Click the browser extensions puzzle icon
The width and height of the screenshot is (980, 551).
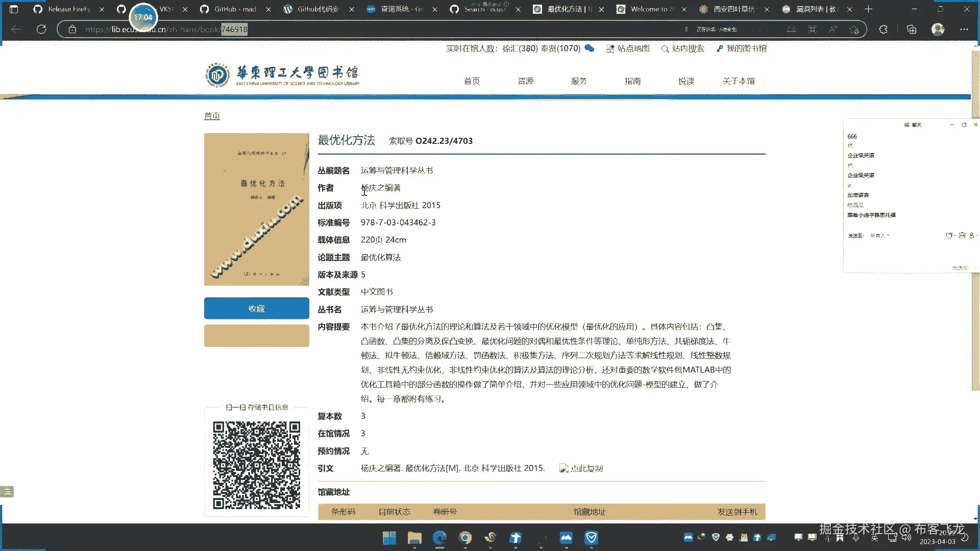point(884,30)
